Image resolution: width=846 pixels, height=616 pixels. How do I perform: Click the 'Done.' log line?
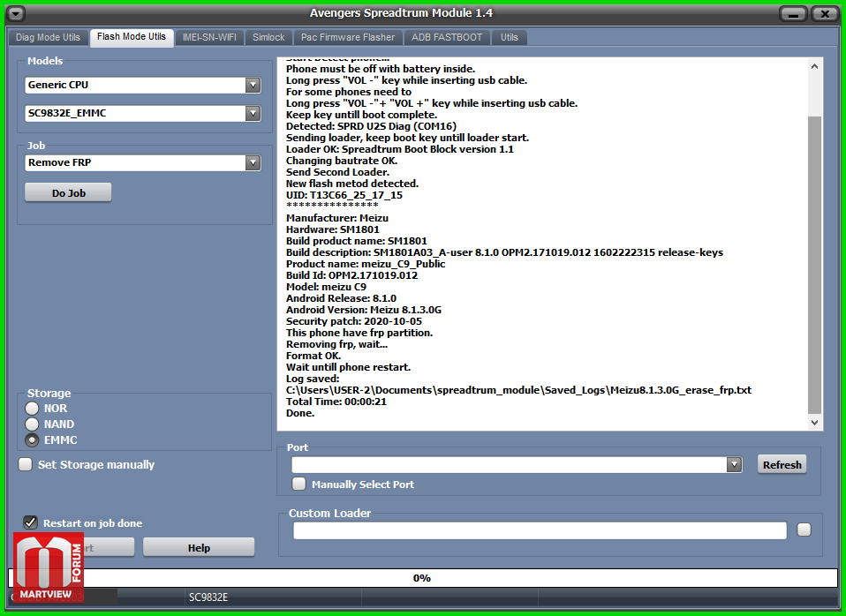point(300,413)
